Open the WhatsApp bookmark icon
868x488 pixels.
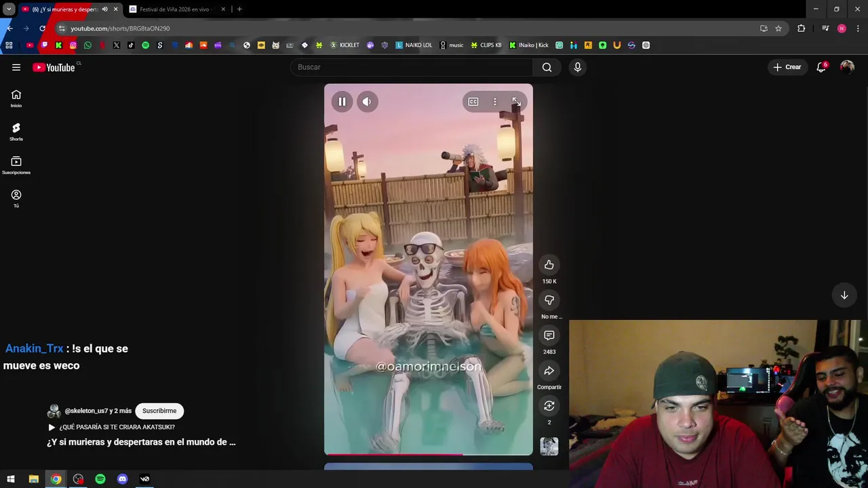(87, 45)
